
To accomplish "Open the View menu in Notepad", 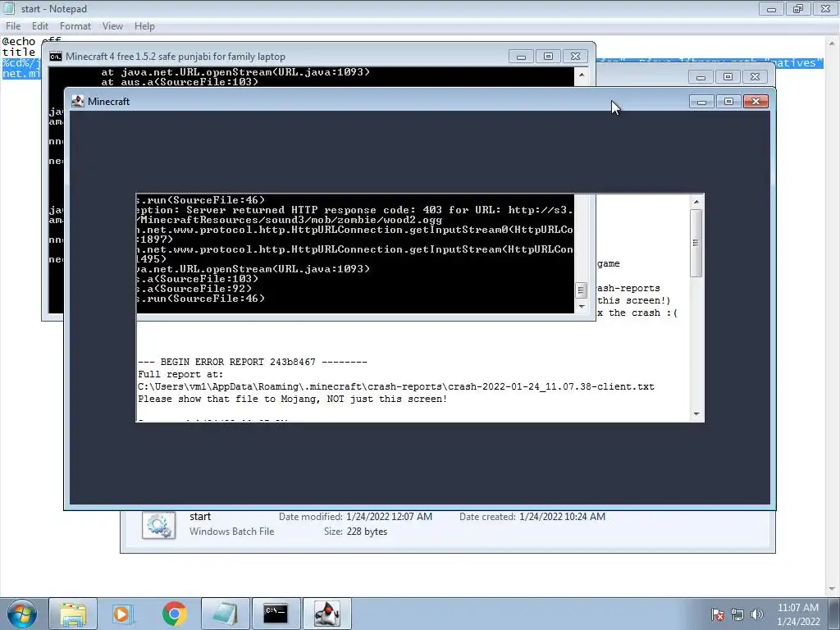I will click(x=112, y=26).
